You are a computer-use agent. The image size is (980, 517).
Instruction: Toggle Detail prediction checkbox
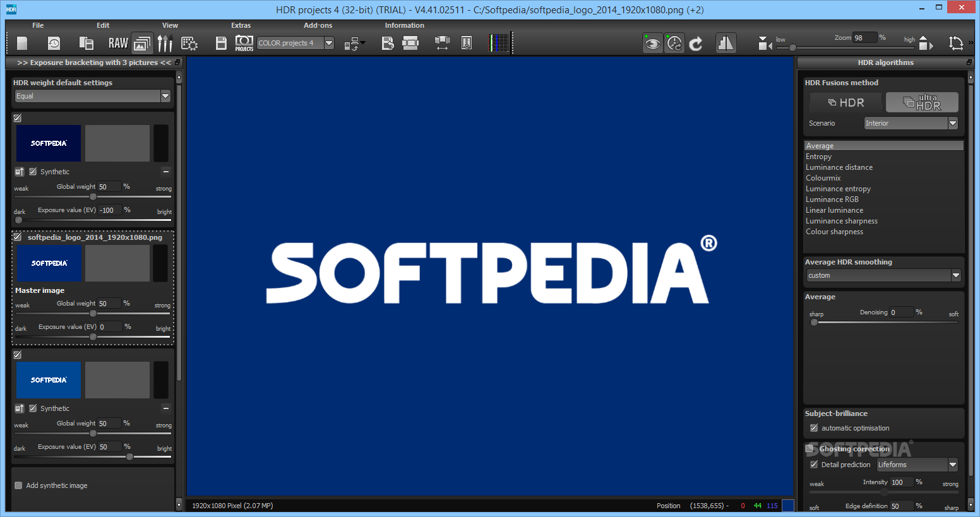[x=814, y=465]
